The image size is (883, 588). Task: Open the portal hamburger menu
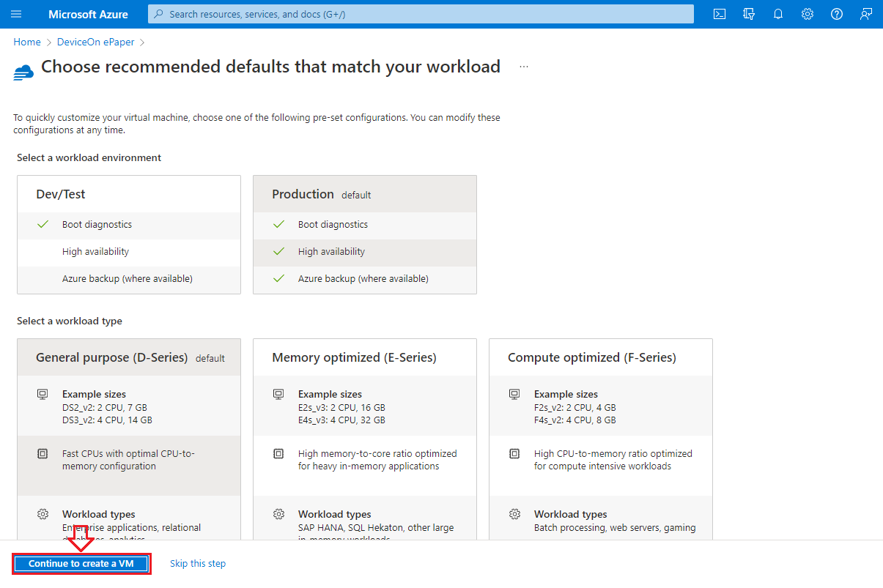pyautogui.click(x=16, y=14)
